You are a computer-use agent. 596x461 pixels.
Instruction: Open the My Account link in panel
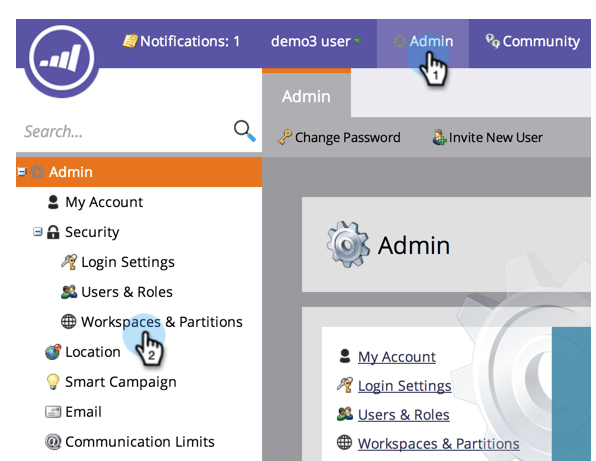coord(396,357)
